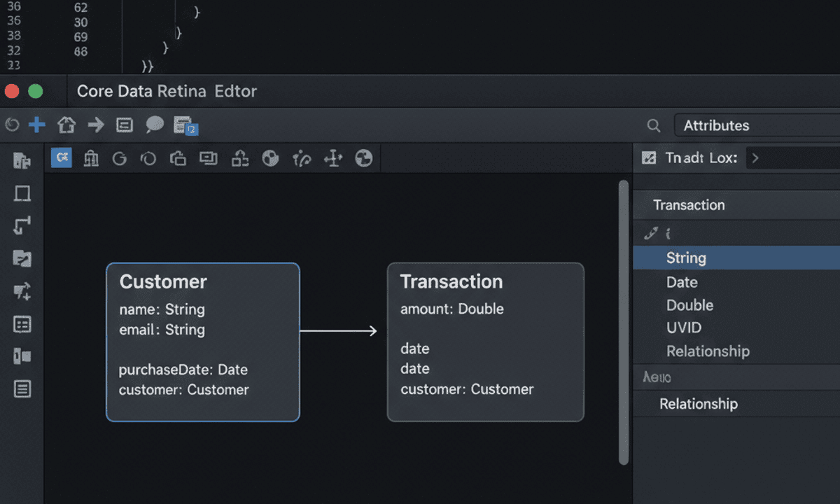
Task: Select the speech bubble comment icon
Action: (x=155, y=125)
